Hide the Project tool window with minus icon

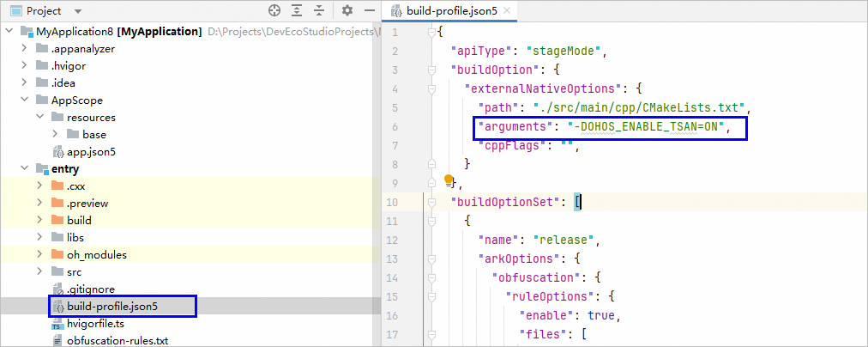click(371, 11)
